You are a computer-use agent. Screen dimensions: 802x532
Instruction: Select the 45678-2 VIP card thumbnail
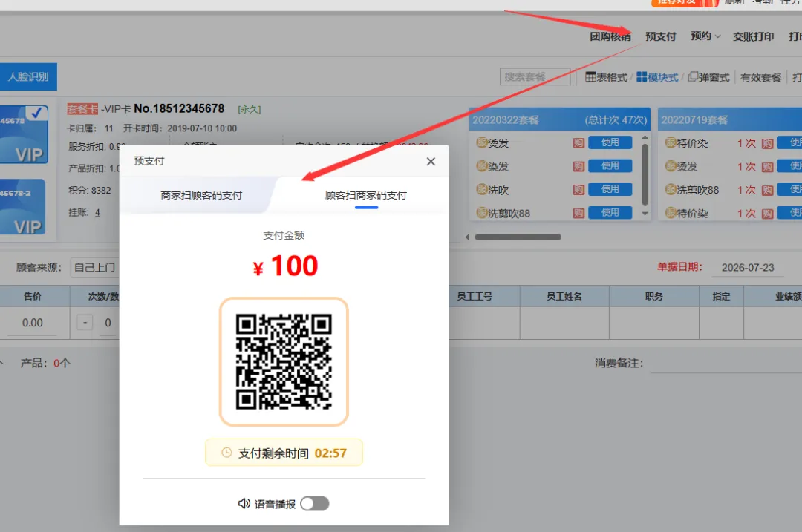(x=22, y=207)
